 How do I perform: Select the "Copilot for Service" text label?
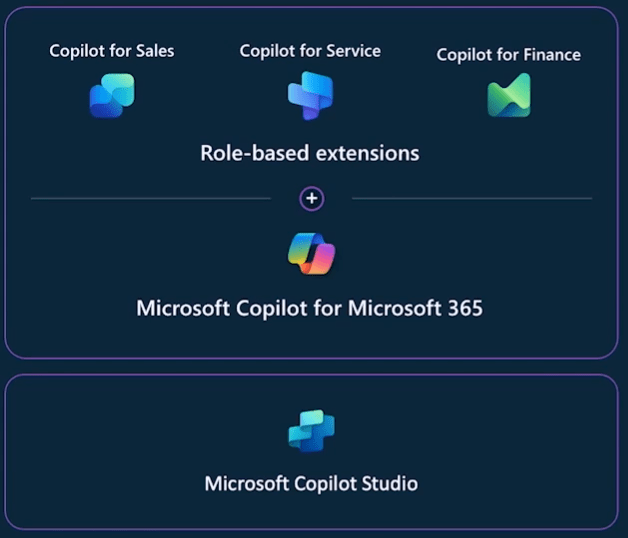tap(310, 50)
